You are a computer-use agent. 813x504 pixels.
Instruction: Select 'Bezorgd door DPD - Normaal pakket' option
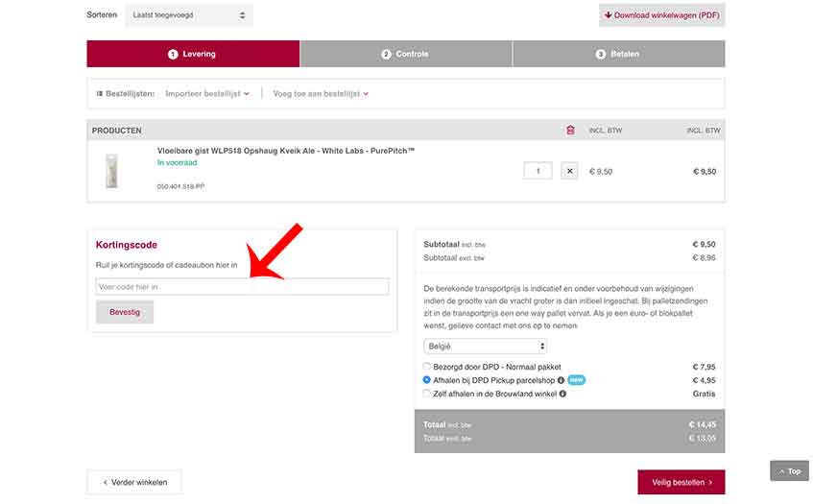pos(427,367)
